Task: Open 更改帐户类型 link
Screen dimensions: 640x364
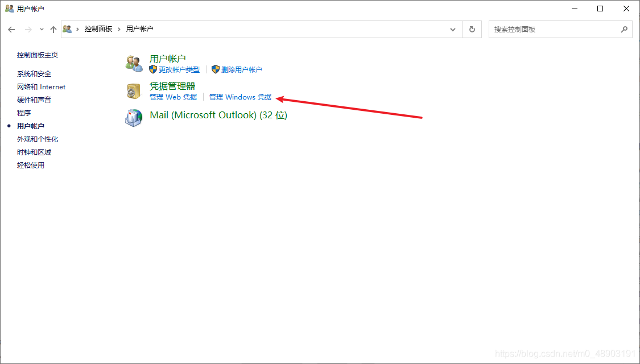Action: pos(179,70)
